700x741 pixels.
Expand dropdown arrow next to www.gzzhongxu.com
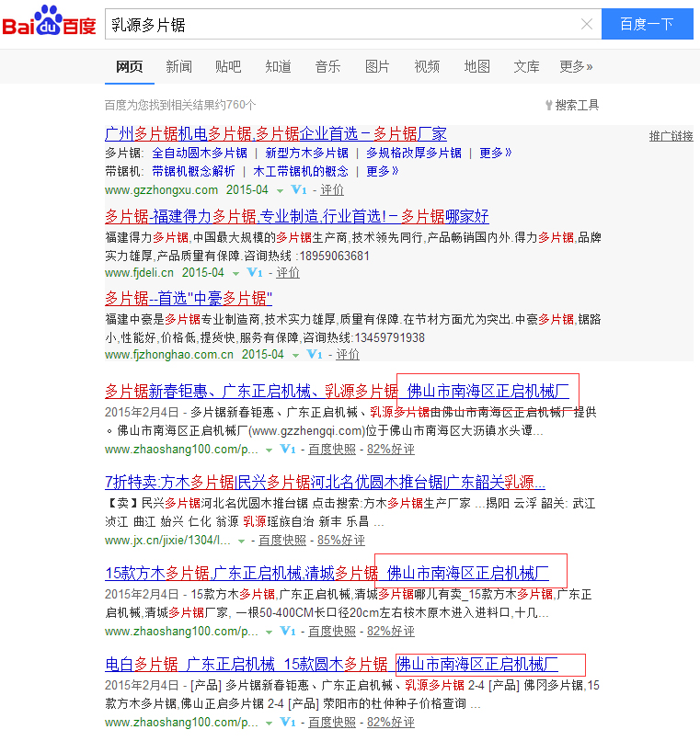pyautogui.click(x=280, y=191)
